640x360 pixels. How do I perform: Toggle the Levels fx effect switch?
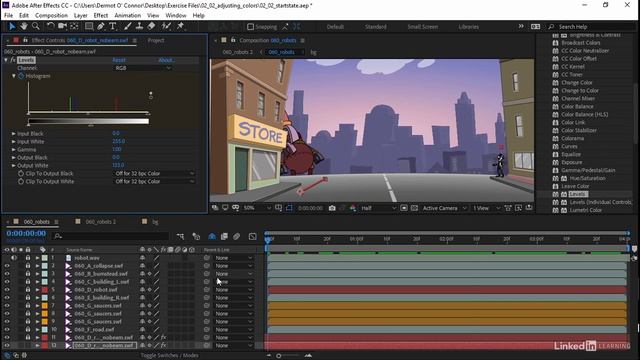[13, 60]
